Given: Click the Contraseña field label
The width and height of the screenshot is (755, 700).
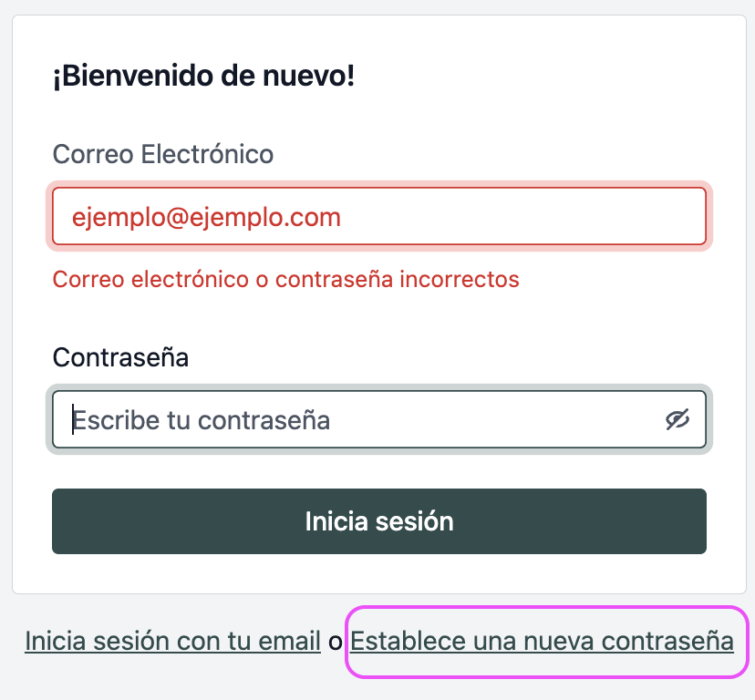Looking at the screenshot, I should tap(120, 357).
